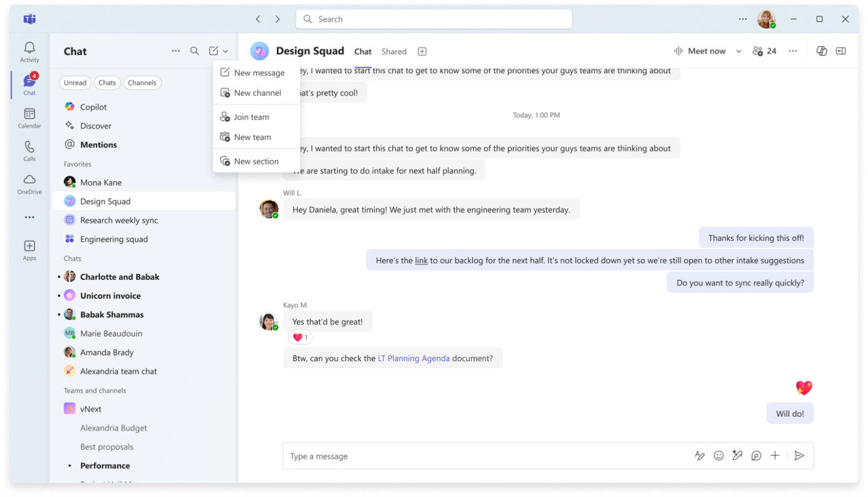Image resolution: width=868 pixels, height=497 pixels.
Task: Enable the Chats filter pill
Action: coord(106,82)
